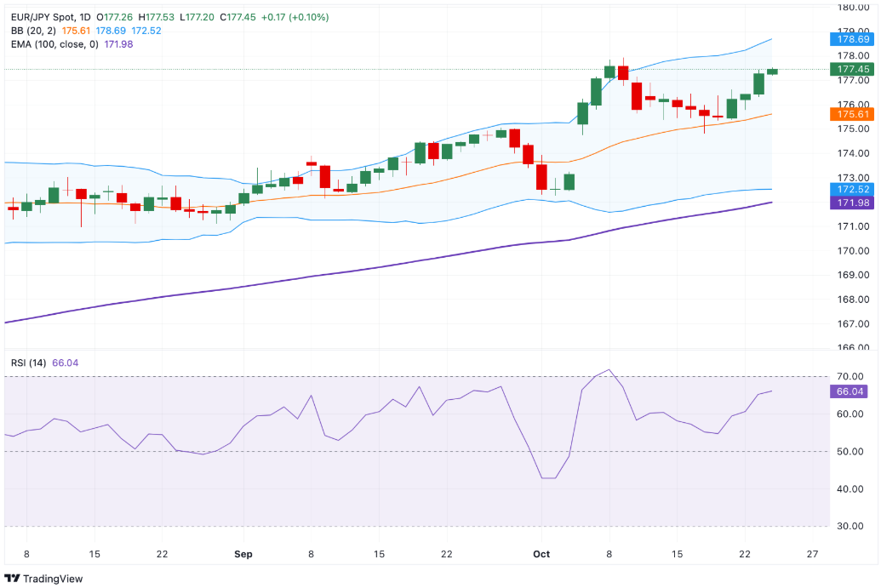Click the TradingView logo icon
881x588 pixels.
(12, 579)
